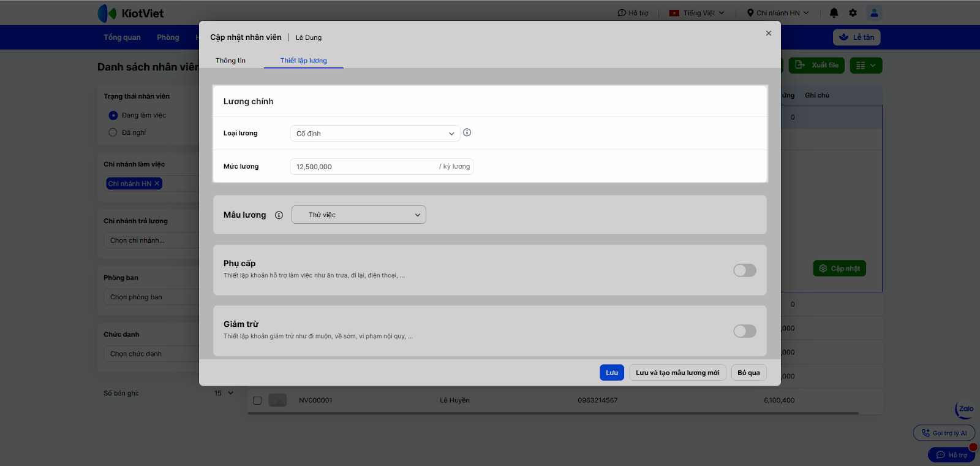Image resolution: width=980 pixels, height=466 pixels.
Task: Click the notification bell icon
Action: pyautogui.click(x=834, y=13)
